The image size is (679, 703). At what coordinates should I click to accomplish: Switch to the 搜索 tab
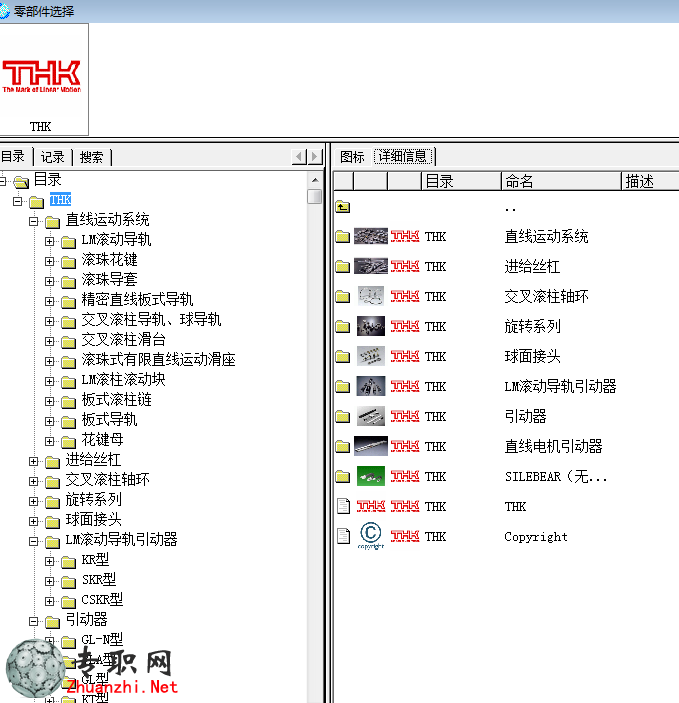pyautogui.click(x=91, y=157)
